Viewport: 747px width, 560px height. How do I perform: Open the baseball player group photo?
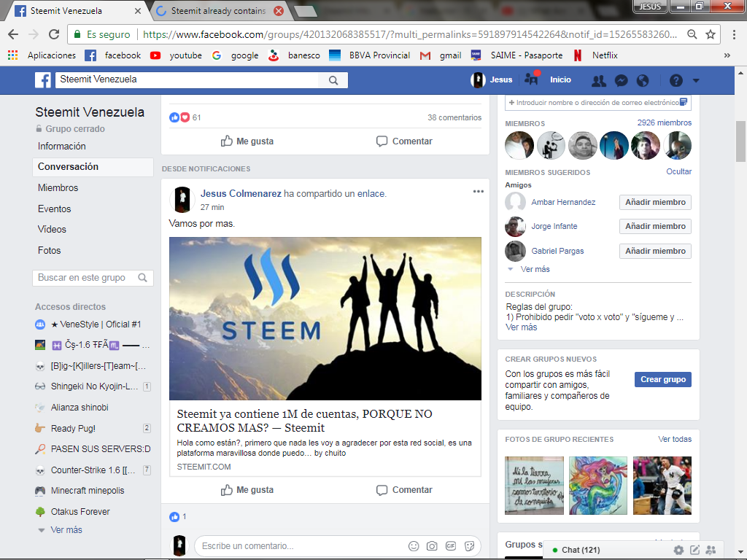662,485
